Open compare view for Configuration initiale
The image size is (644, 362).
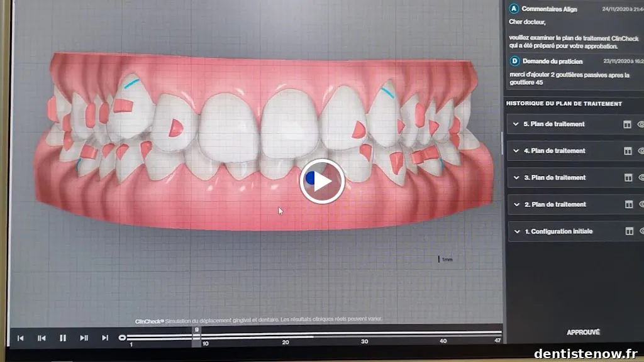click(628, 231)
